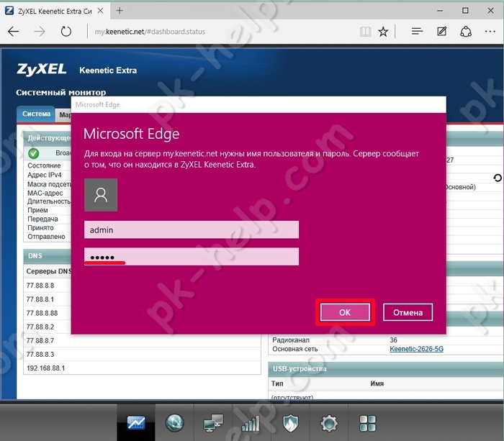Click the Отправлено row label

click(x=46, y=237)
